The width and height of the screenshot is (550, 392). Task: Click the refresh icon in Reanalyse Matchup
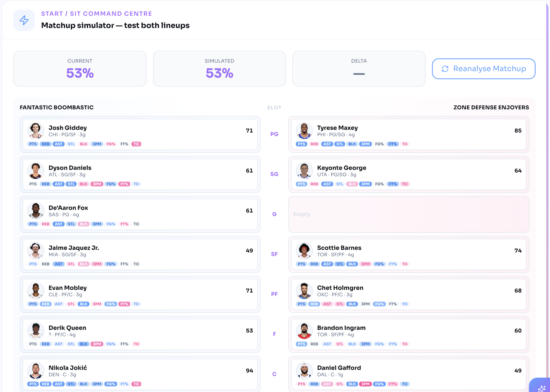(x=445, y=69)
